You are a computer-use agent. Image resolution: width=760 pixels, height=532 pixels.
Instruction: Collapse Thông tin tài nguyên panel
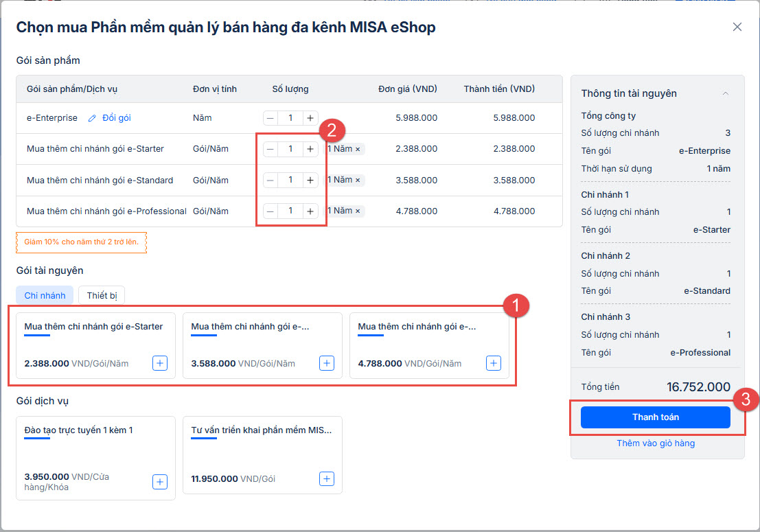coord(726,93)
